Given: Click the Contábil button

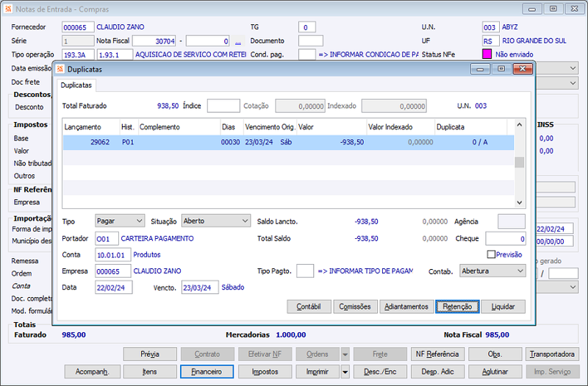Looking at the screenshot, I should [x=309, y=307].
